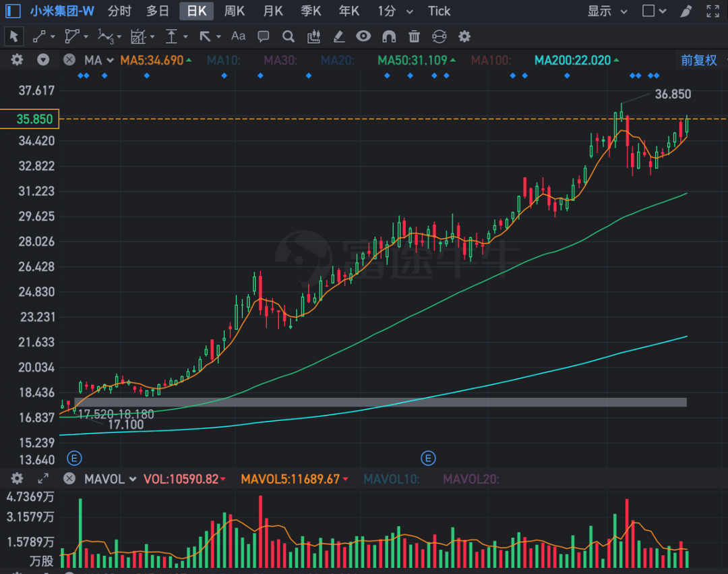Viewport: 728px width, 574px height.
Task: Switch to 年K yearly tab
Action: [x=349, y=11]
